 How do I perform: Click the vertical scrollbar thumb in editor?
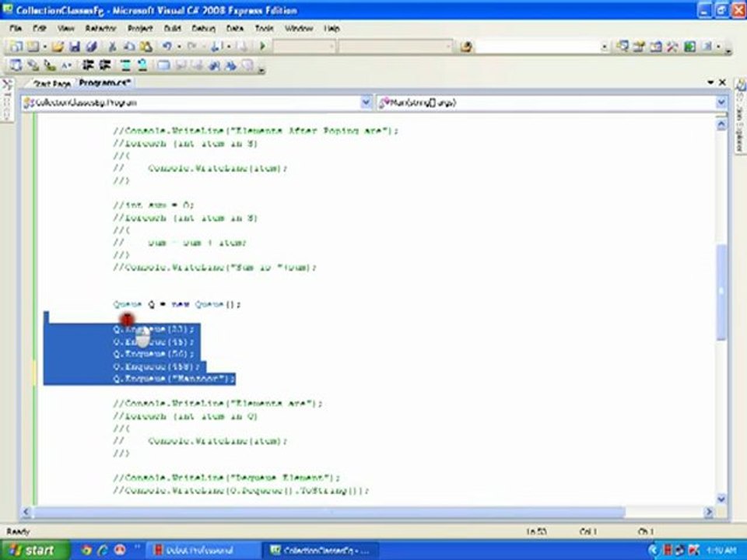(x=721, y=292)
